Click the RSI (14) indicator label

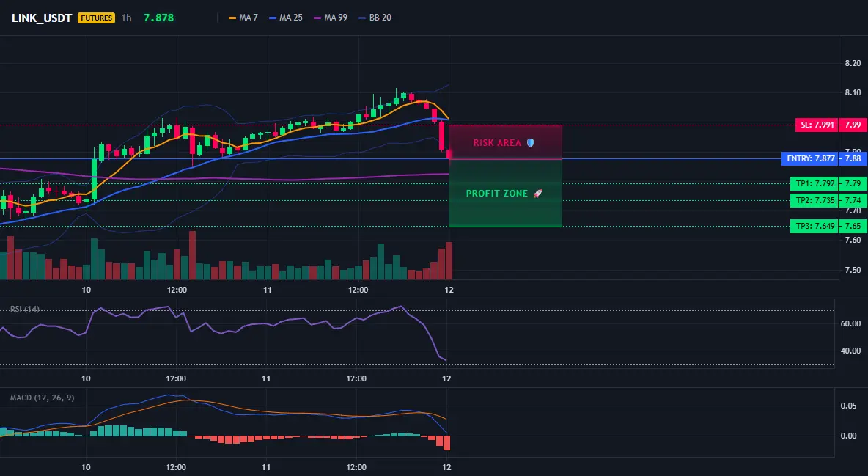pos(25,309)
